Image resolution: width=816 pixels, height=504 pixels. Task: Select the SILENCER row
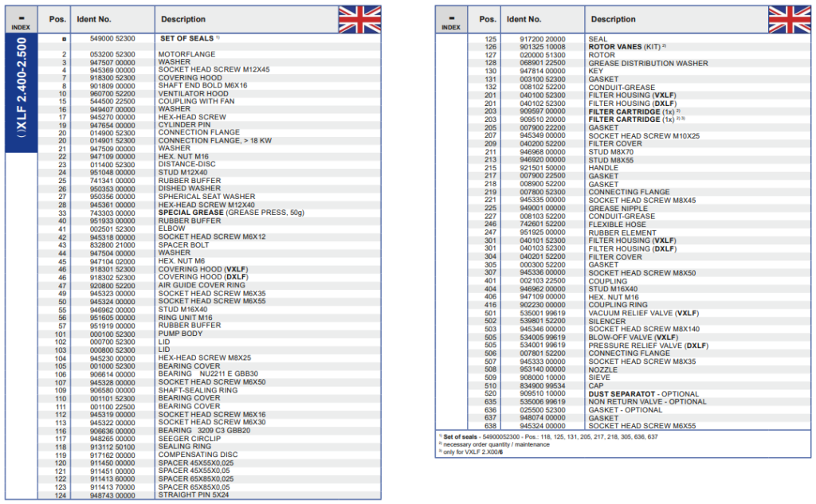click(x=606, y=321)
